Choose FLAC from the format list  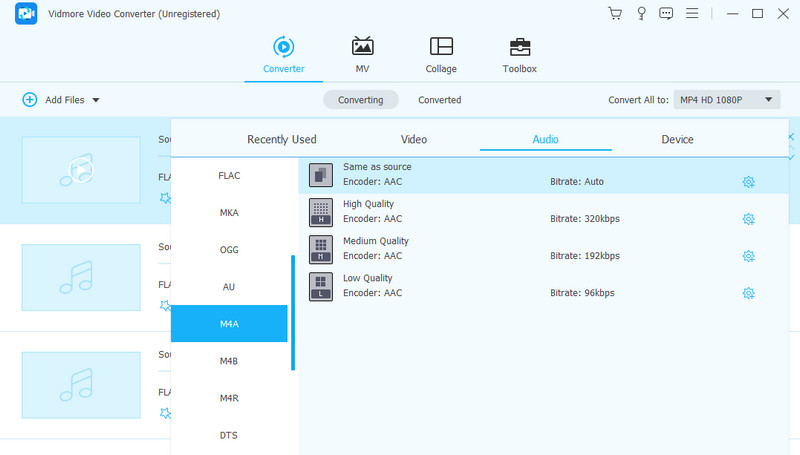pyautogui.click(x=229, y=176)
